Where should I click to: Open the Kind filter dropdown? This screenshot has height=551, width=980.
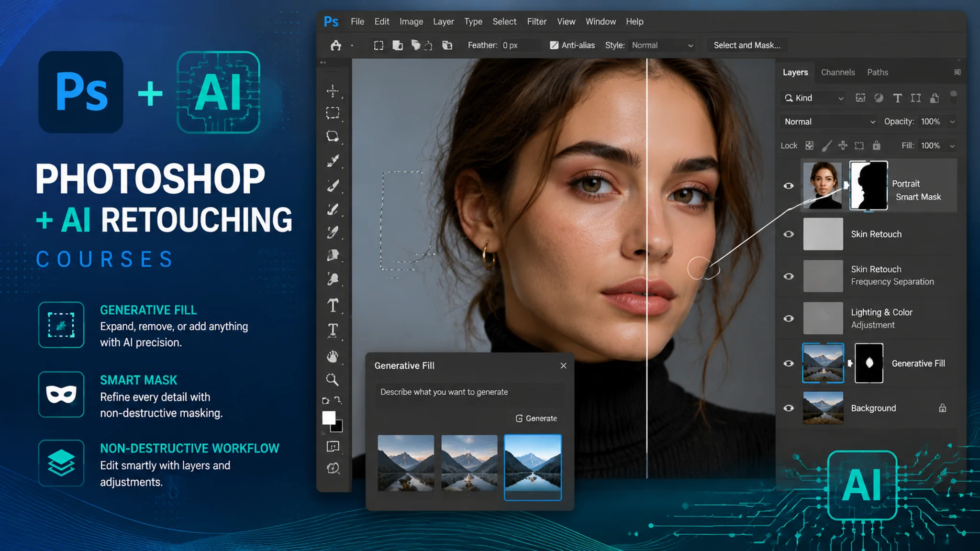coord(814,98)
